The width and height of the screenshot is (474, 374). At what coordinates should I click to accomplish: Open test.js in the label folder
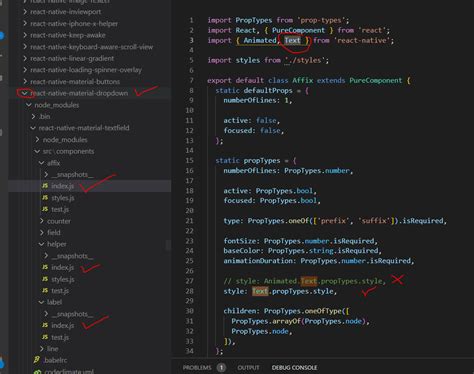(x=60, y=337)
